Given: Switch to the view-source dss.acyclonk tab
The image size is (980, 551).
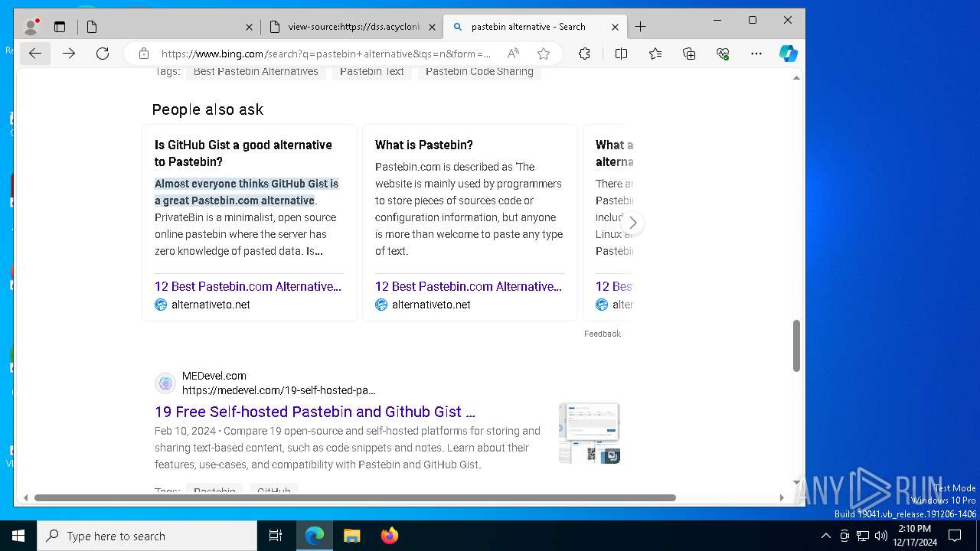Looking at the screenshot, I should [x=353, y=27].
